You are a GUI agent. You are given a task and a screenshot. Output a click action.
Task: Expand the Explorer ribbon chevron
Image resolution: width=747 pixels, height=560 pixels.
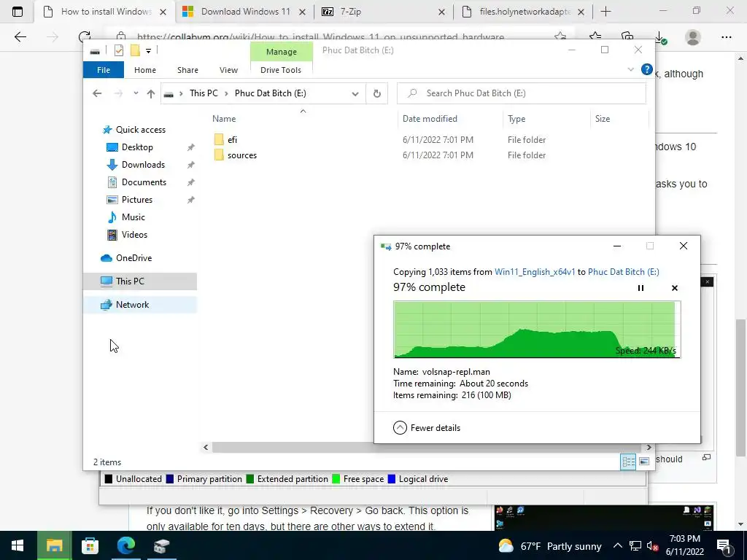(x=630, y=69)
